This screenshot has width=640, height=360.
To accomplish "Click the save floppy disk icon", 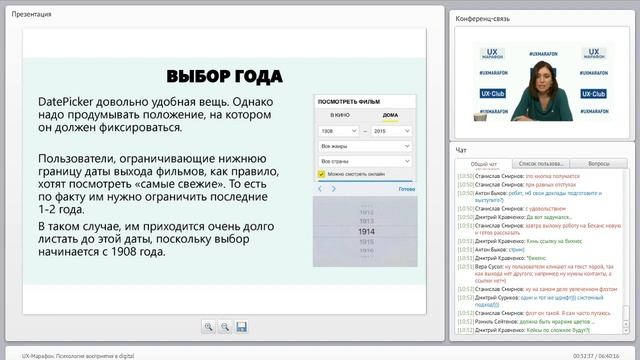I will tap(241, 327).
